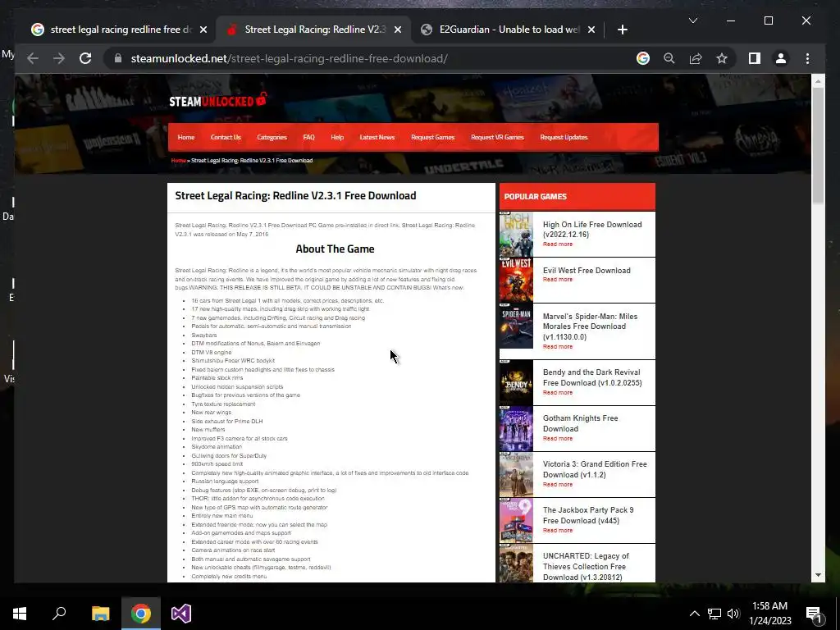Close the Street Legal Racing: Redline V2.3 tab
The width and height of the screenshot is (840, 630).
pos(398,30)
